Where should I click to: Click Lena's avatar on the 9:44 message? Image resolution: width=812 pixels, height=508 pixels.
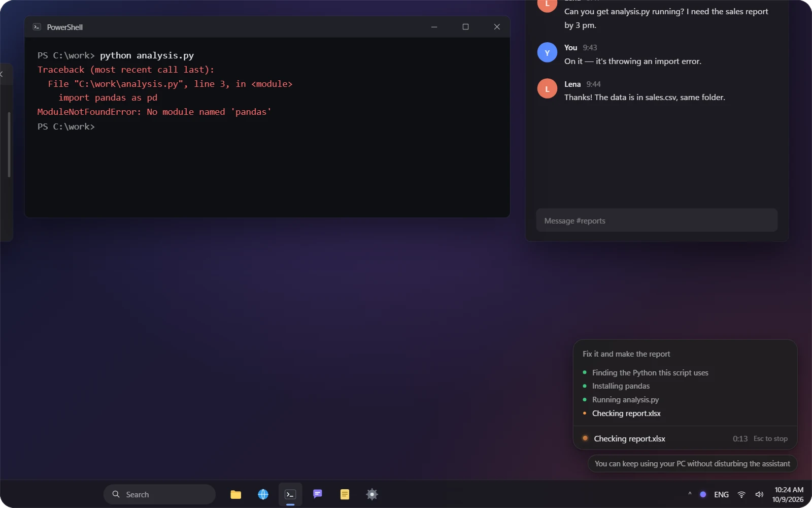(547, 89)
